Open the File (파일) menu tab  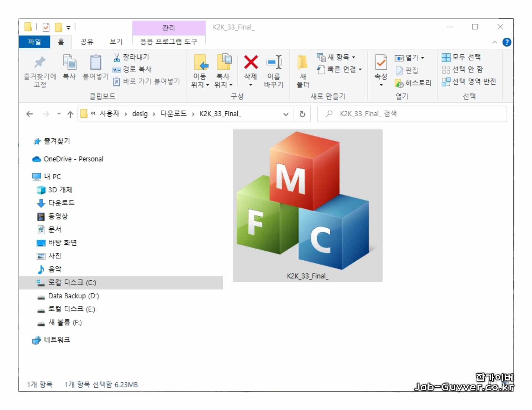pos(34,42)
